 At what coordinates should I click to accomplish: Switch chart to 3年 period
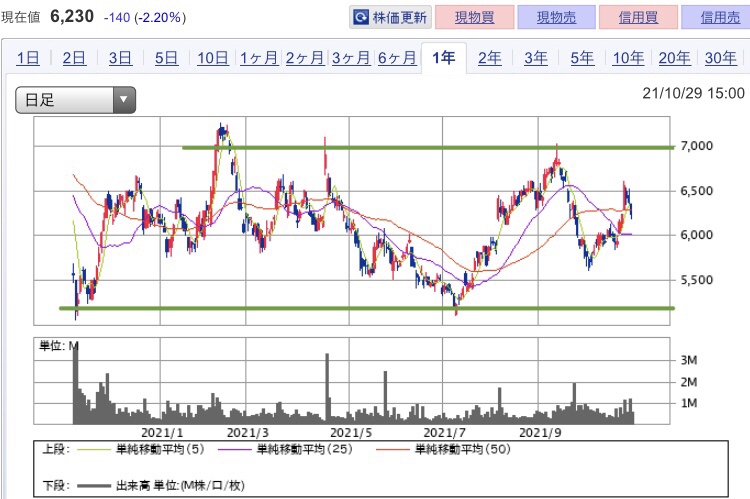(x=536, y=58)
